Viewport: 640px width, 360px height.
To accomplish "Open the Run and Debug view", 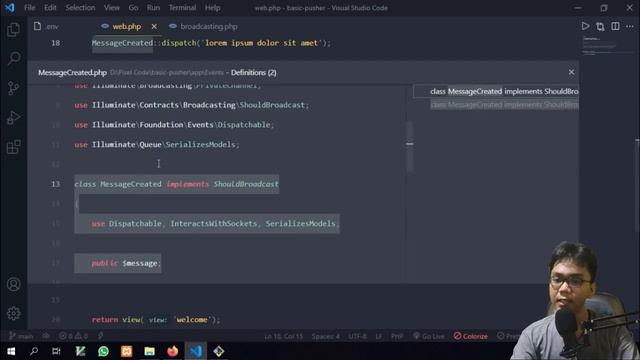I will click(13, 118).
